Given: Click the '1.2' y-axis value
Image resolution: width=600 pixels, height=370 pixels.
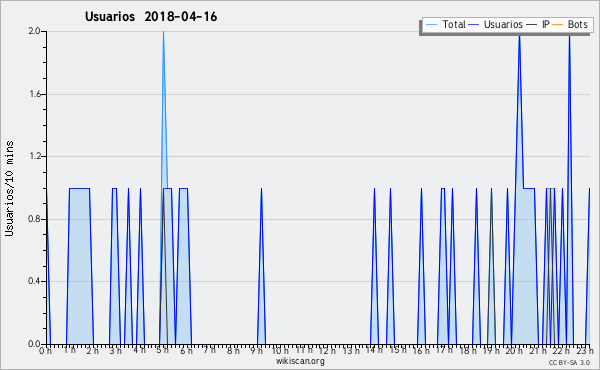Looking at the screenshot, I should click(x=35, y=156).
